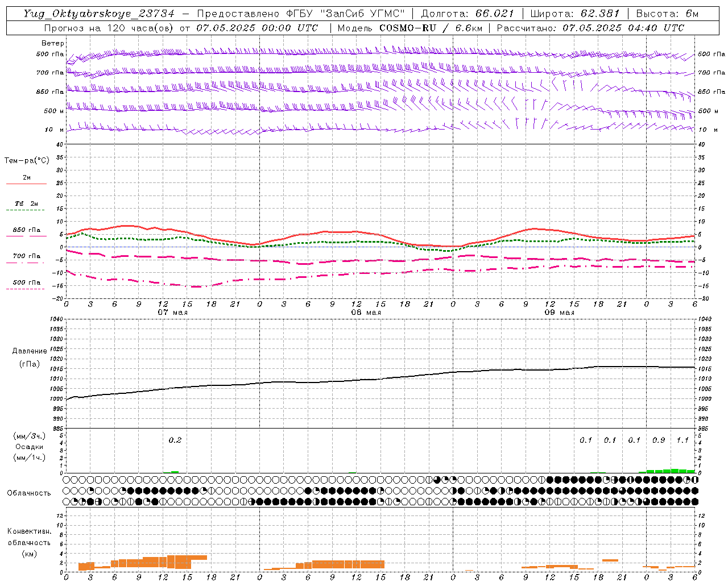This screenshot has height=582, width=728.
Task: Click the '07 мая' date label
Action: tap(172, 313)
